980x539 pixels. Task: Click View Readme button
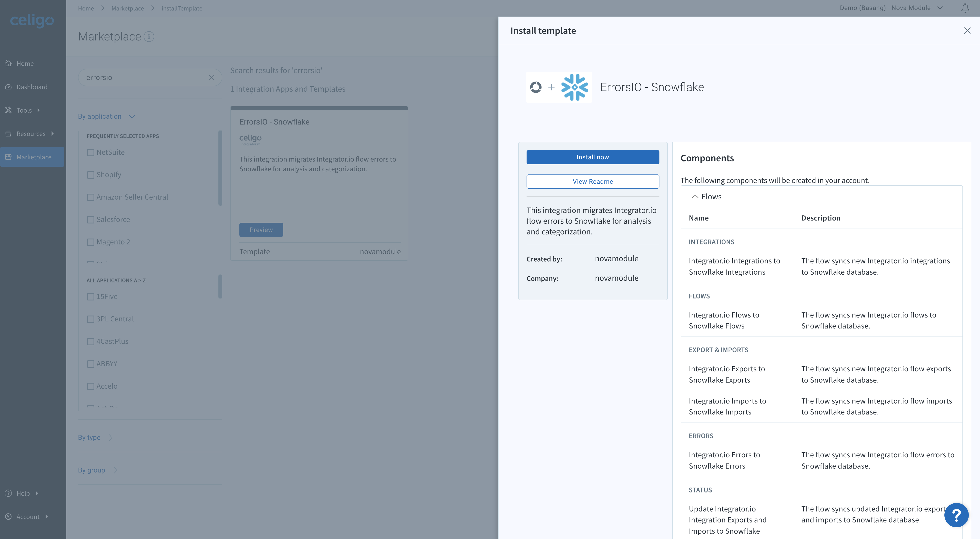593,182
